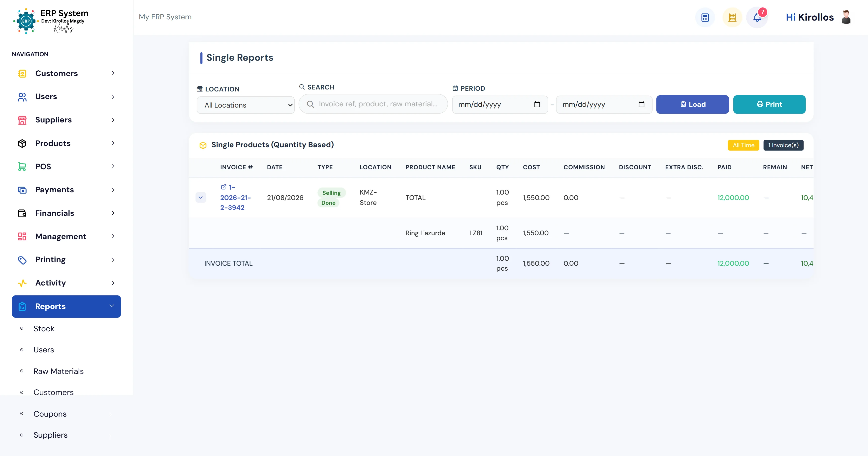
Task: Click the Print button
Action: click(769, 104)
